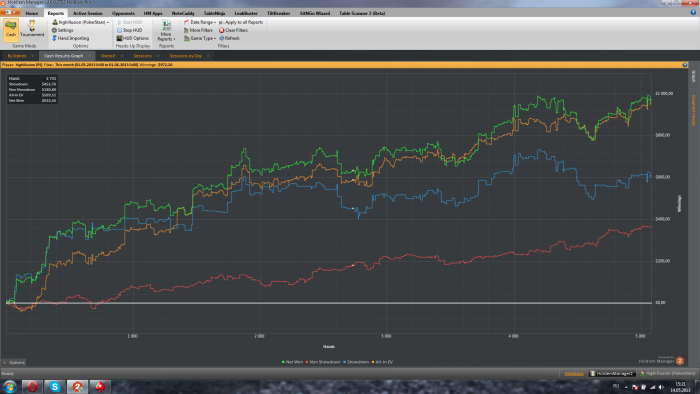This screenshot has width=700, height=394.
Task: Switch to Overall report tab
Action: (108, 56)
